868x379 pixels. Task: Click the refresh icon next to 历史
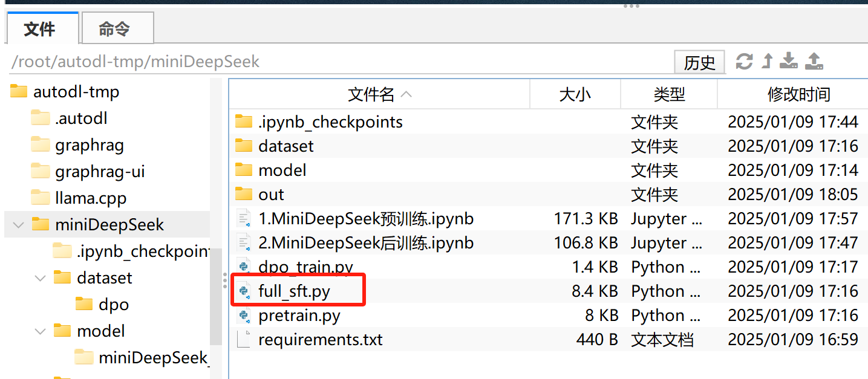point(744,61)
